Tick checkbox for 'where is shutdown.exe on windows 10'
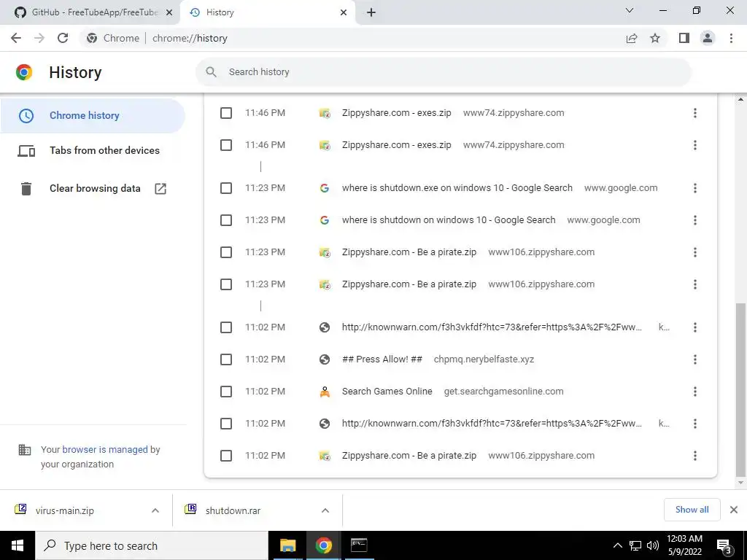 226,188
